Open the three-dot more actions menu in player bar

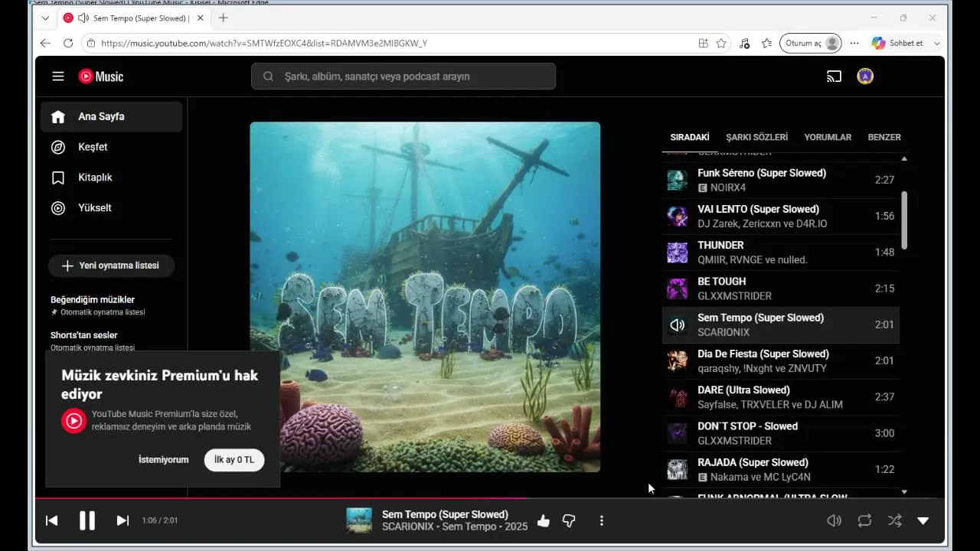click(x=602, y=520)
